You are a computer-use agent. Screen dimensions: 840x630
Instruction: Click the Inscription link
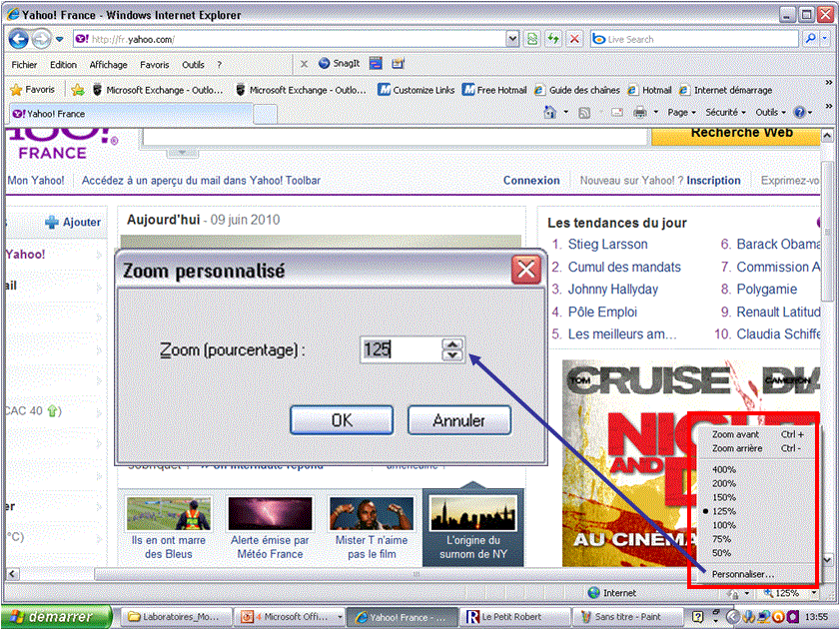pyautogui.click(x=713, y=181)
